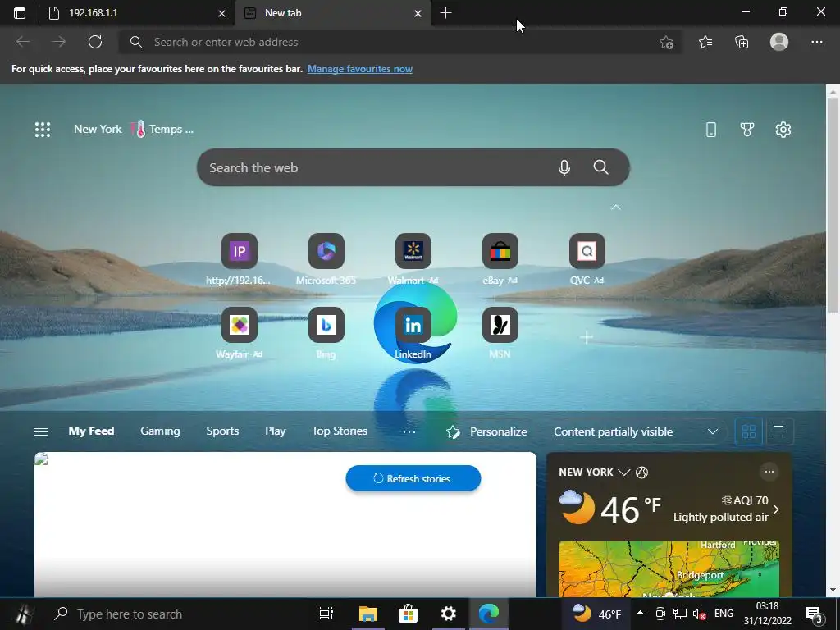Select the Gaming feed tab
840x630 pixels.
point(160,431)
